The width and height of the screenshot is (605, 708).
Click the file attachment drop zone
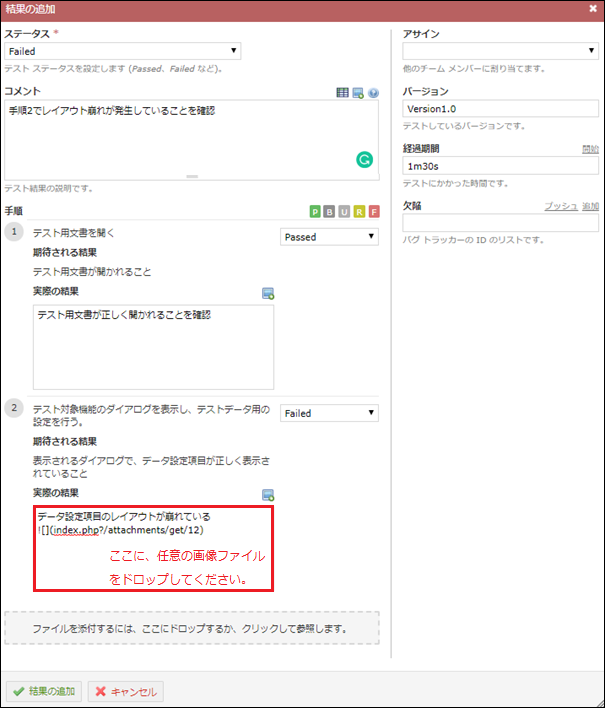pos(191,628)
